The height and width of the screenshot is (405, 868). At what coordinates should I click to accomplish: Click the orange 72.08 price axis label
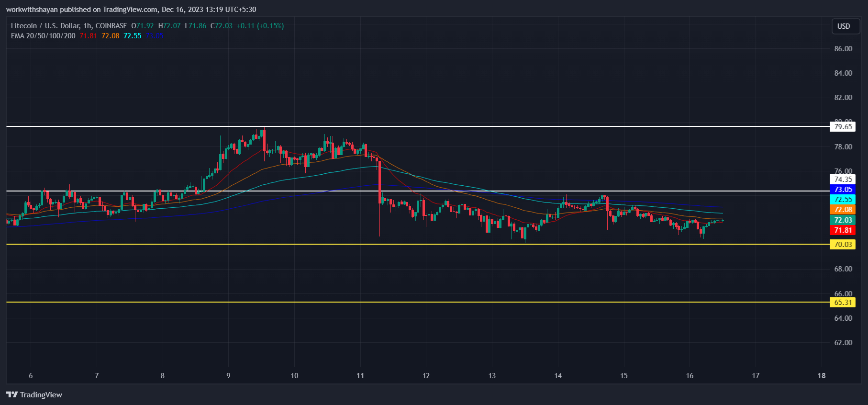pyautogui.click(x=843, y=210)
